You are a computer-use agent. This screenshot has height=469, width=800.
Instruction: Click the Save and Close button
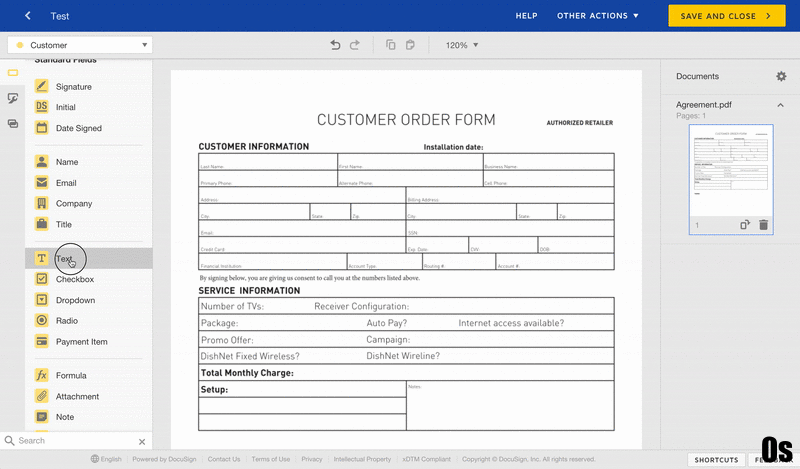727,16
